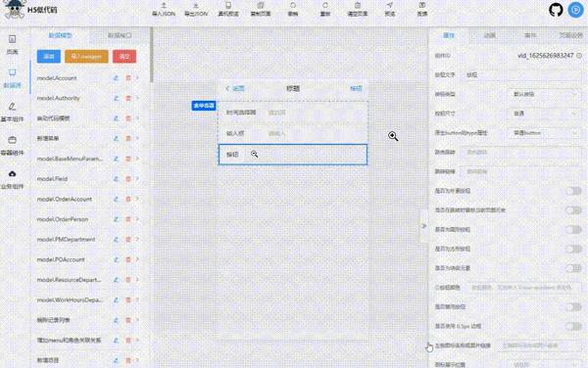Viewport: 588px width, 368px height.
Task: Click the orange import swagger button
Action: (86, 57)
